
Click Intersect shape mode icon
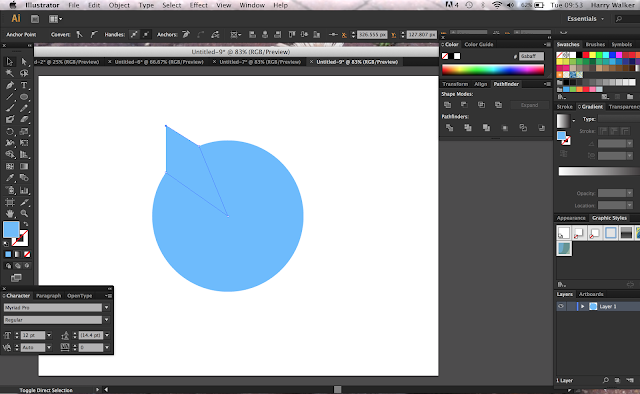[482, 105]
